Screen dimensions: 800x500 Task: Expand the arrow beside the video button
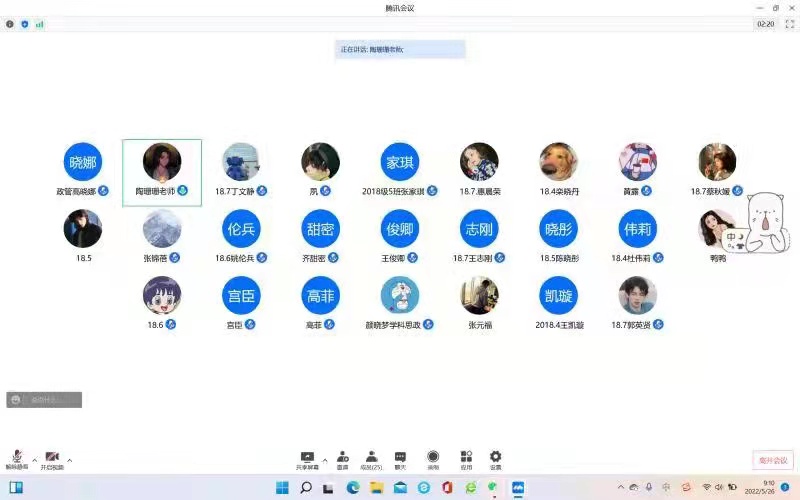[x=69, y=459]
